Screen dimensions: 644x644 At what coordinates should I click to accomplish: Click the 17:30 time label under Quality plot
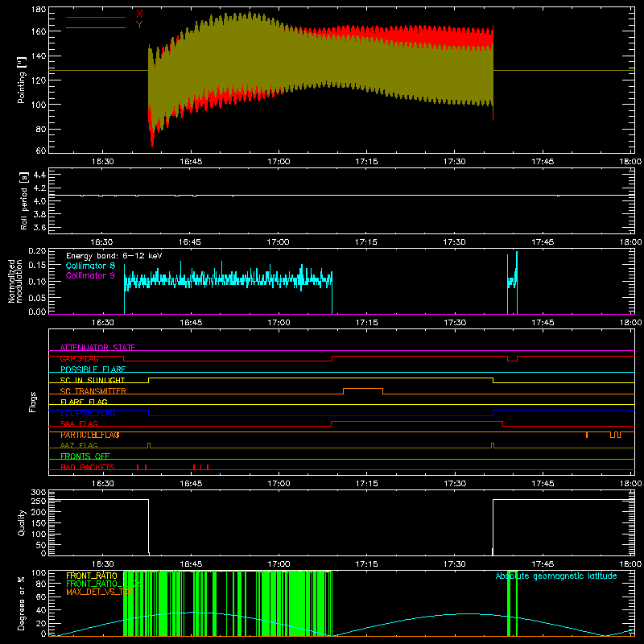coord(454,564)
